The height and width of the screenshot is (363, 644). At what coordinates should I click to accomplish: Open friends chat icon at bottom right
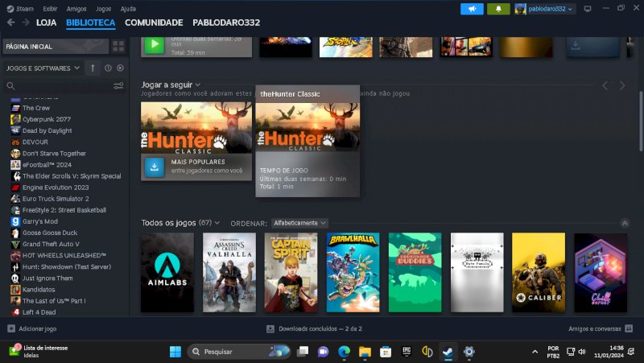(629, 328)
